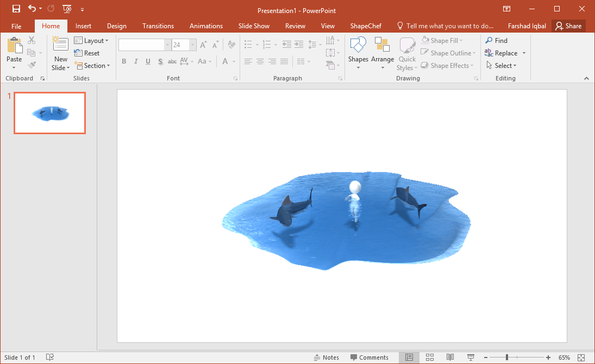Fit slide to current window
595x364 pixels.
coord(581,357)
